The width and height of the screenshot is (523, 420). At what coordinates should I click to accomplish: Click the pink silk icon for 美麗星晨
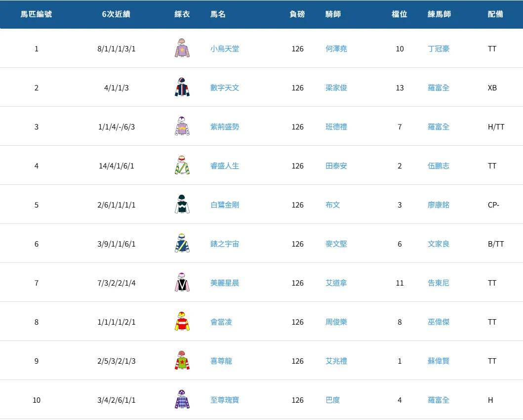click(183, 283)
